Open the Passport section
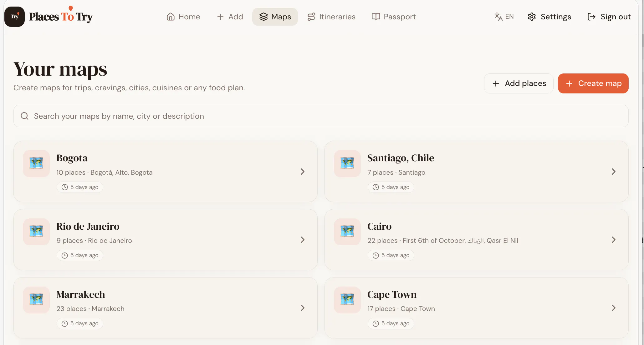 coord(394,17)
